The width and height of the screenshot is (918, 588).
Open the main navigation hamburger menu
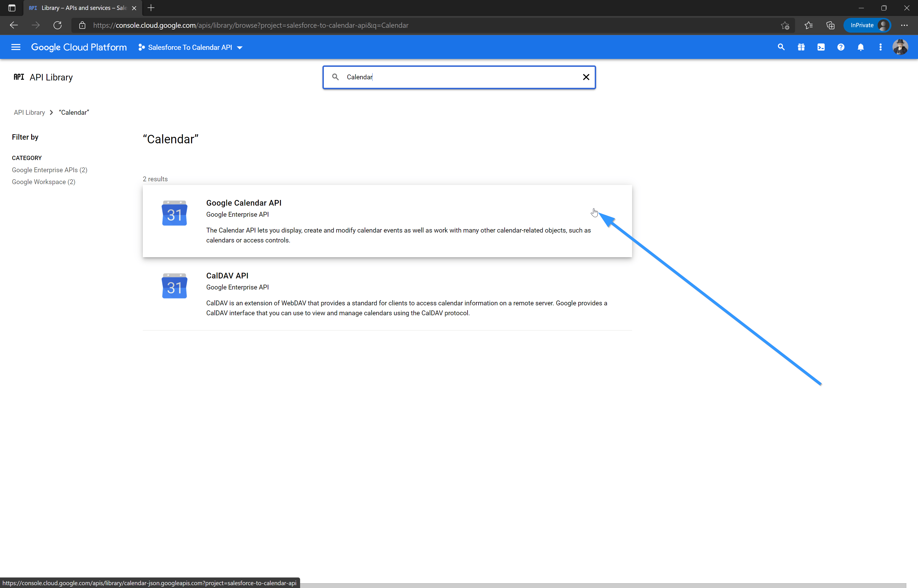(x=16, y=47)
